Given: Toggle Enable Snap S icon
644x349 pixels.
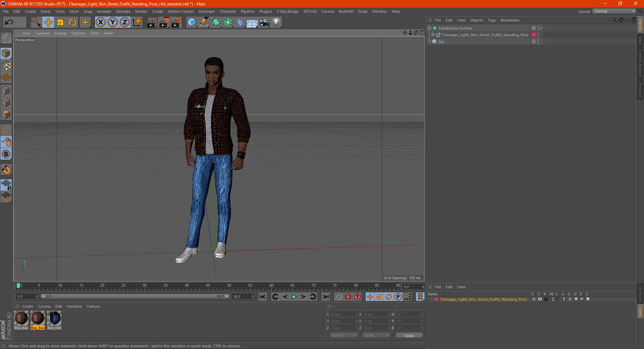Looking at the screenshot, I should (x=6, y=154).
